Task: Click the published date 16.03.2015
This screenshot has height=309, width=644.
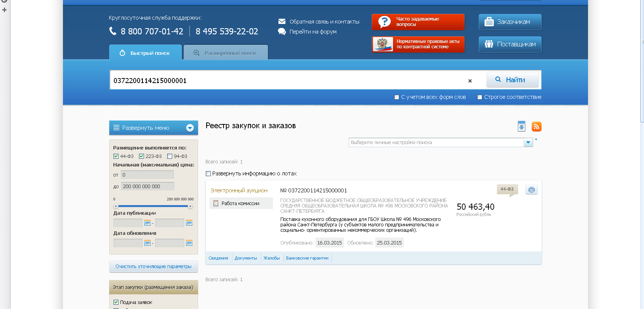Action: click(x=329, y=243)
